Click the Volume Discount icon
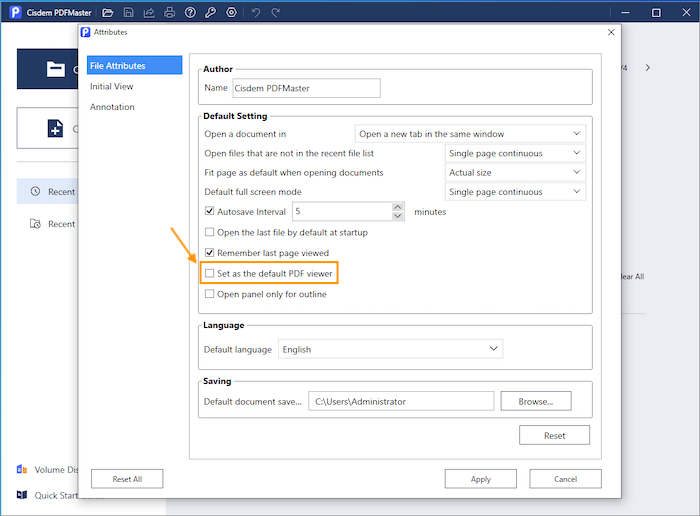Image resolution: width=700 pixels, height=516 pixels. click(21, 469)
